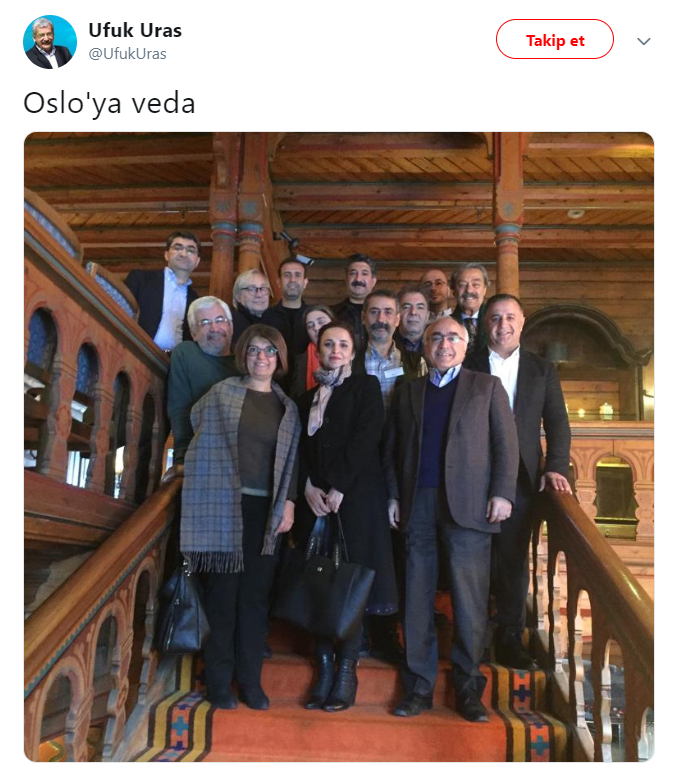
Task: Click the beige scarf on woman in black
Action: [326, 394]
